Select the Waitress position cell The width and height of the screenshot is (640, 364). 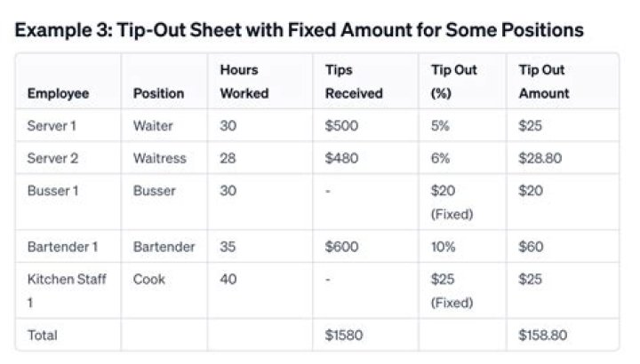point(160,158)
